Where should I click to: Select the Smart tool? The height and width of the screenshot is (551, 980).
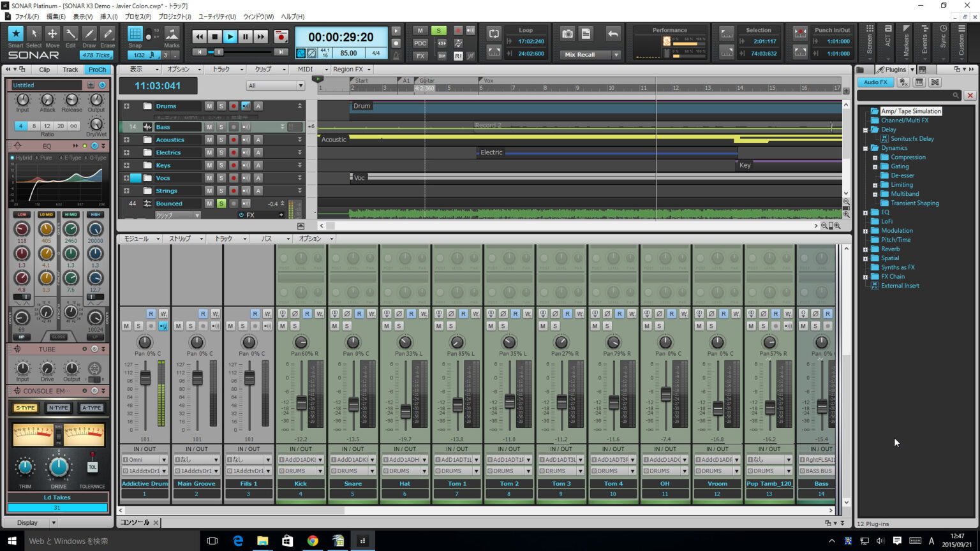tap(16, 34)
